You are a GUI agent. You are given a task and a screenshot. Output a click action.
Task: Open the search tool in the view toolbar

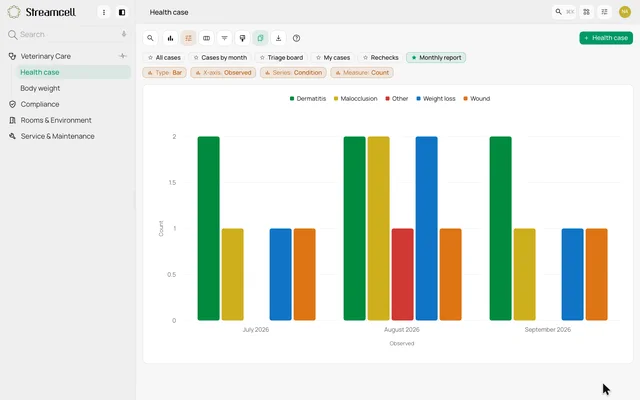click(x=150, y=38)
